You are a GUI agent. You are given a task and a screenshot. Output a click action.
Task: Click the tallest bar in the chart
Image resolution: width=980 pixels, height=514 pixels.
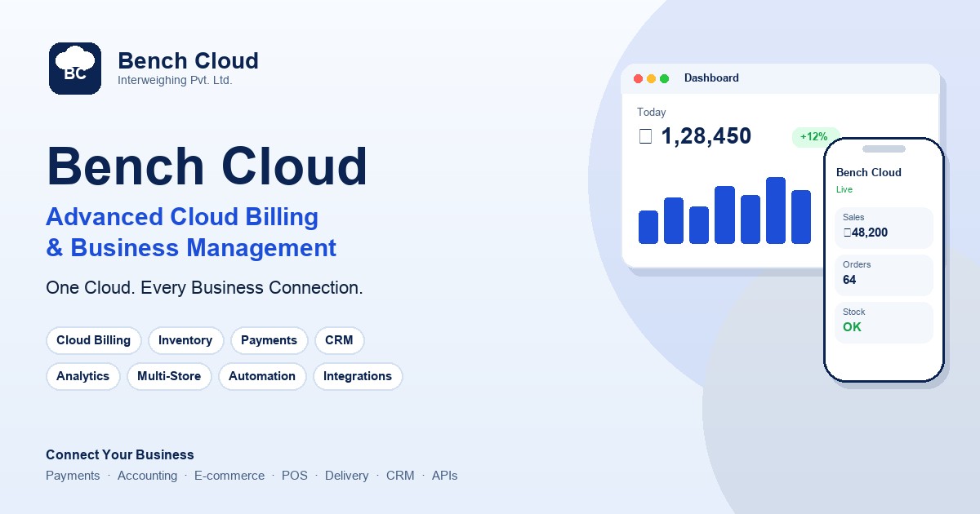click(x=776, y=210)
